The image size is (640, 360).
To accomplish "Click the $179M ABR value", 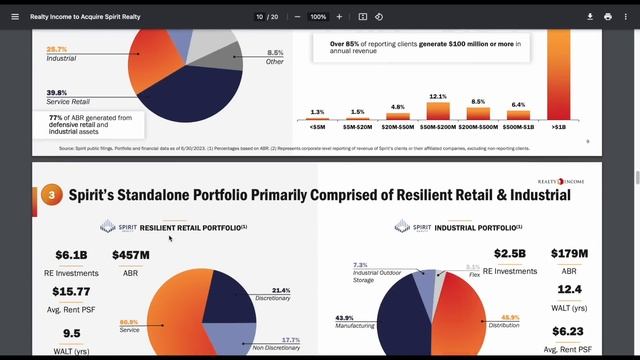I will 569,253.
